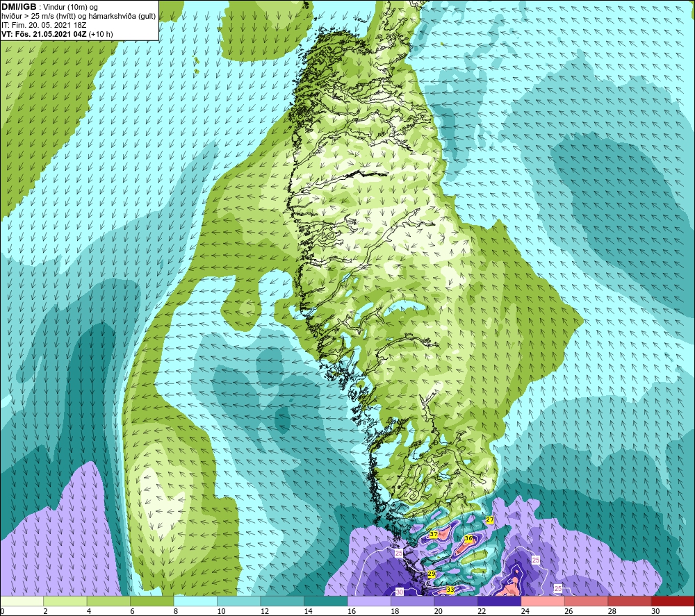The height and width of the screenshot is (616, 695).
Task: Click the yellow 29 maximum gust label
Action: [432, 574]
